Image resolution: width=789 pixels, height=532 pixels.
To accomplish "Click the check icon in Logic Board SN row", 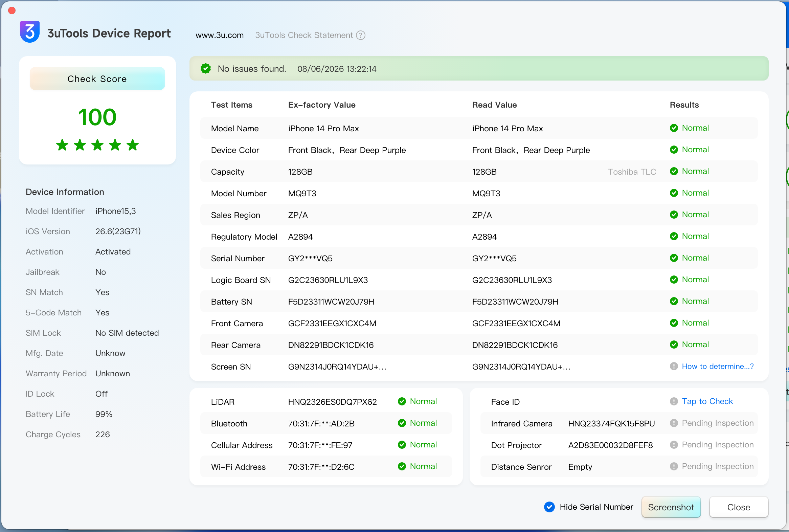I will [674, 280].
